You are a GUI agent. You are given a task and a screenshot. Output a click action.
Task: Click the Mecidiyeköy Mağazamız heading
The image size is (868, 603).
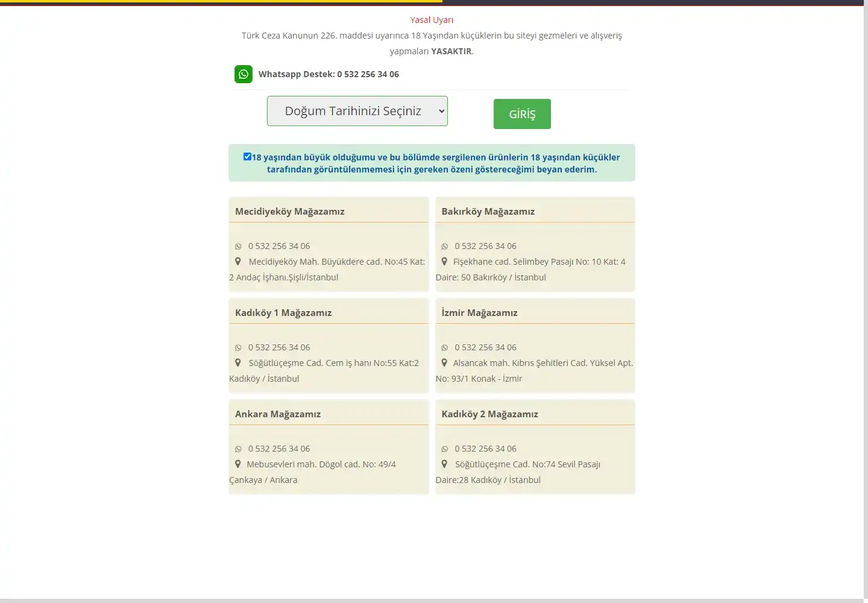(x=290, y=212)
